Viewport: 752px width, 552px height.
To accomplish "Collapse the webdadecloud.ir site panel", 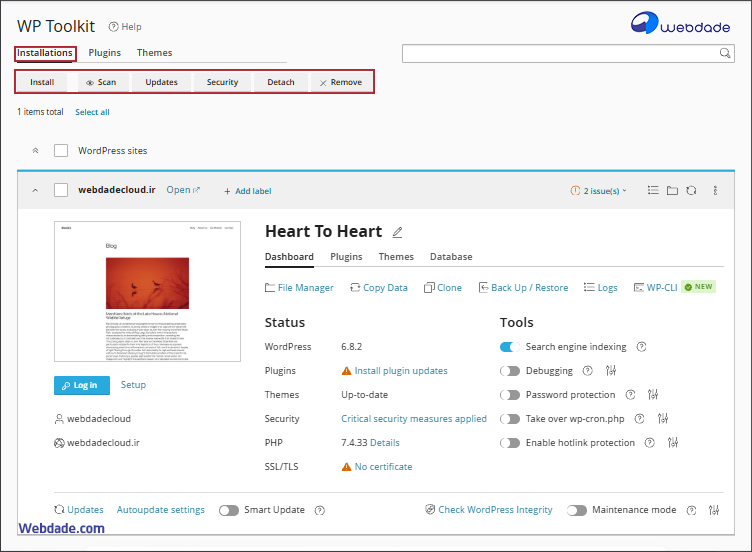I will (x=35, y=190).
